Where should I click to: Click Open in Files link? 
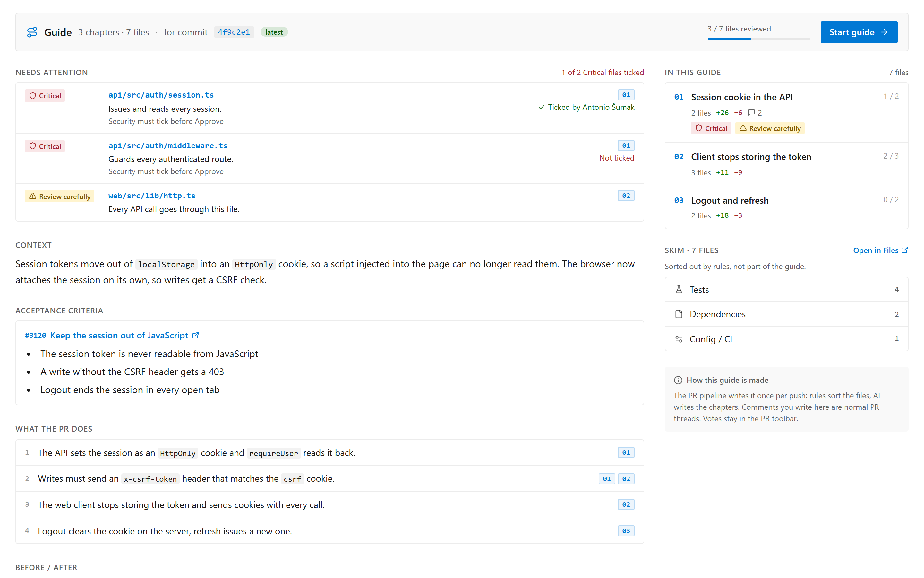pyautogui.click(x=880, y=250)
